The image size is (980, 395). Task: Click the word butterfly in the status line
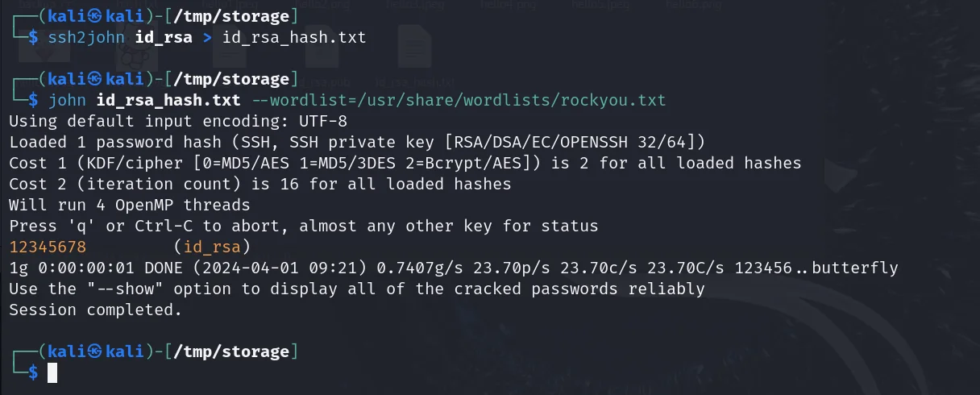pyautogui.click(x=854, y=268)
